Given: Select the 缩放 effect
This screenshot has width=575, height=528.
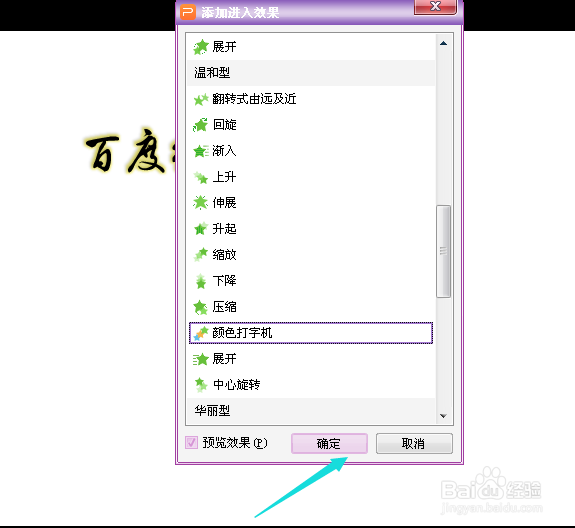Looking at the screenshot, I should click(311, 255).
